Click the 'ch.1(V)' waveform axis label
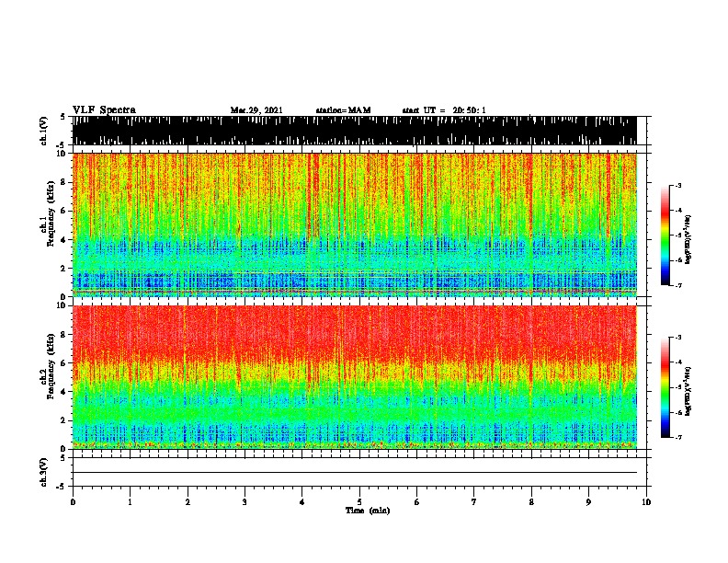This screenshot has width=728, height=563. pos(44,131)
